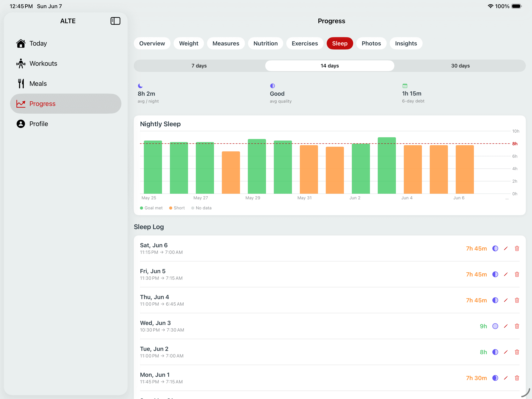
Task: Open the Weight tab
Action: tap(188, 43)
